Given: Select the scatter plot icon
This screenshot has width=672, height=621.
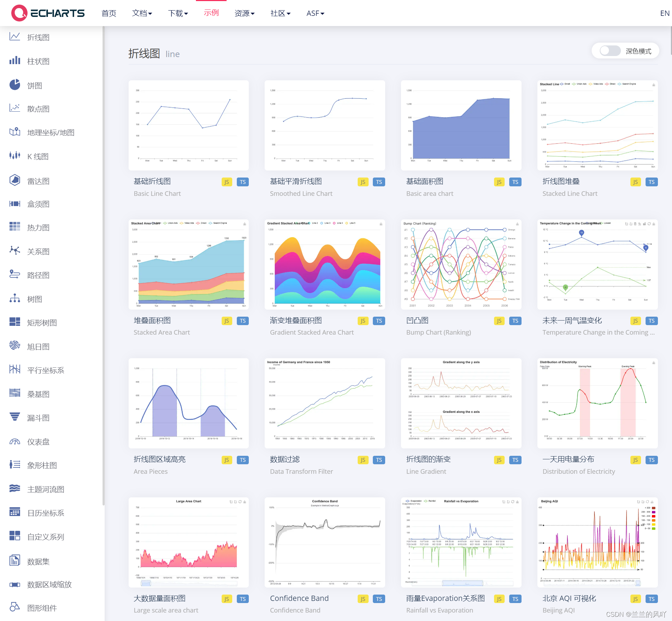Looking at the screenshot, I should point(14,108).
